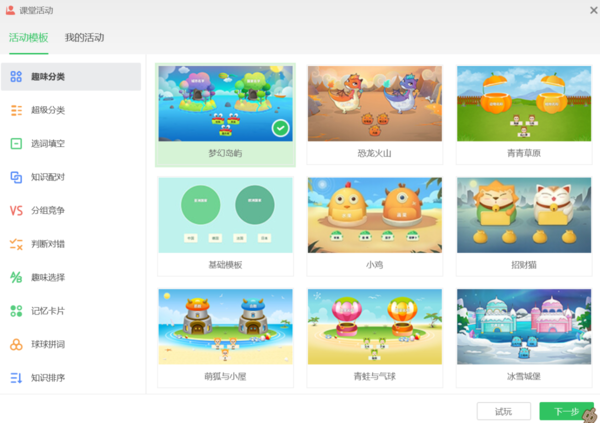The height and width of the screenshot is (423, 600).
Task: Select the 恐龙火山 template thumbnail
Action: (x=375, y=103)
